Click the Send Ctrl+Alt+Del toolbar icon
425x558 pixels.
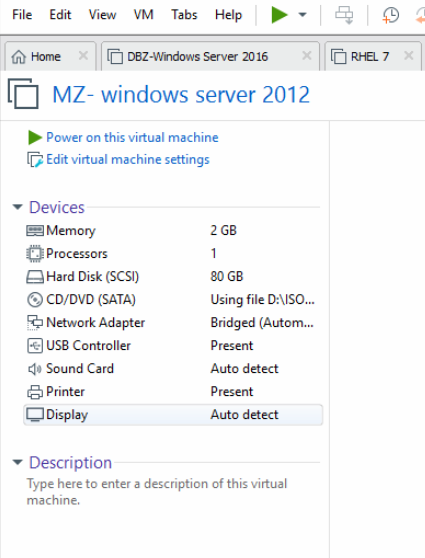344,15
